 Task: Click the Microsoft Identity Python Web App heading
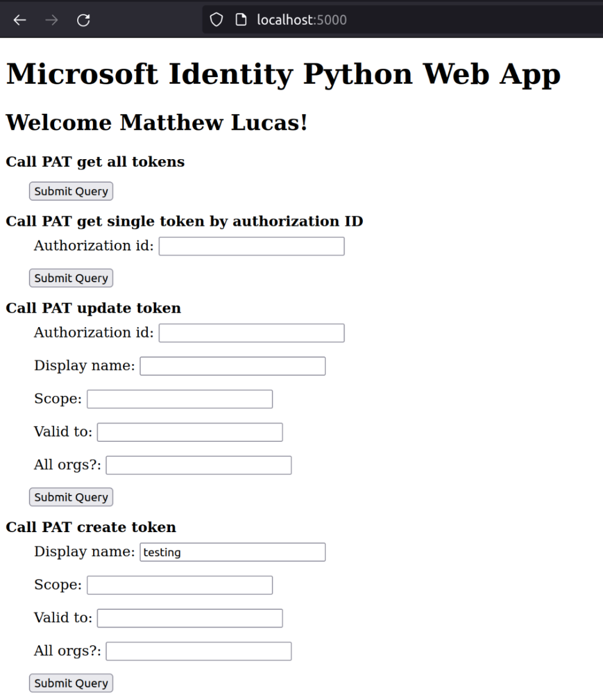pos(283,74)
